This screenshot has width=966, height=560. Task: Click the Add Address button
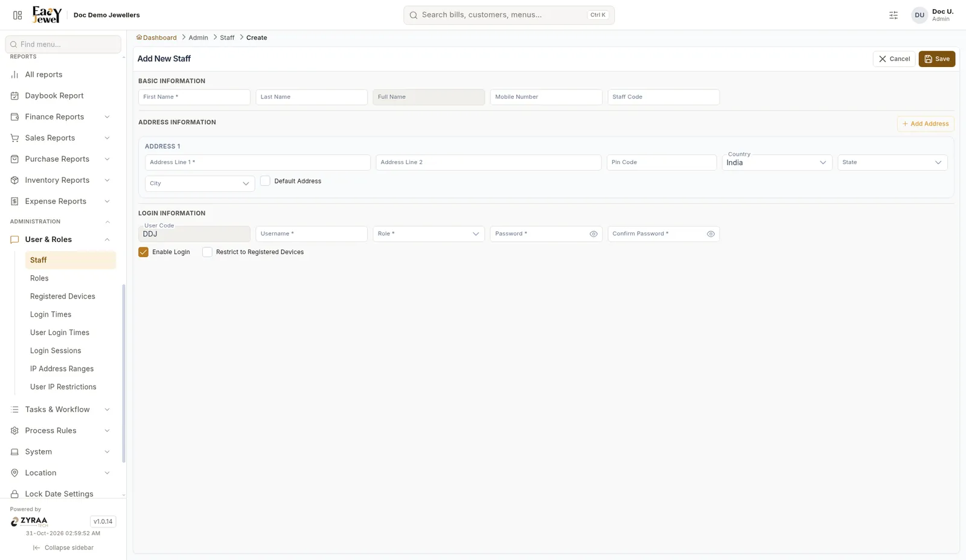coord(926,124)
